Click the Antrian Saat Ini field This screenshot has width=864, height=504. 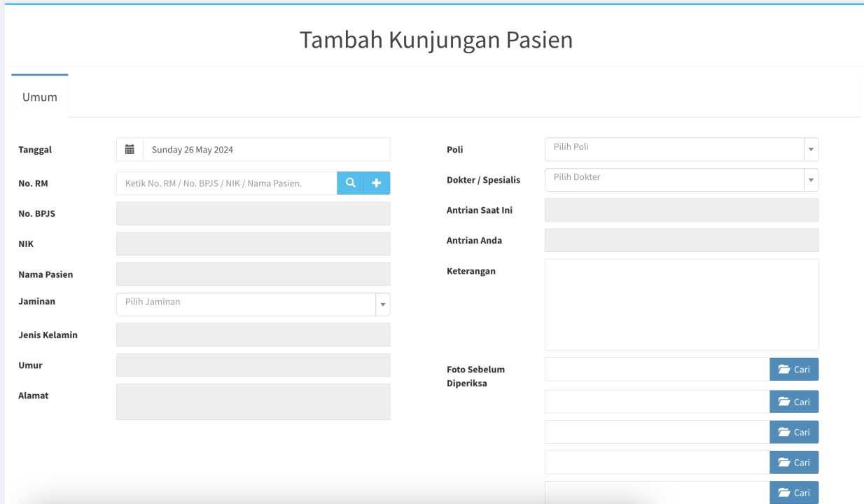pyautogui.click(x=681, y=210)
